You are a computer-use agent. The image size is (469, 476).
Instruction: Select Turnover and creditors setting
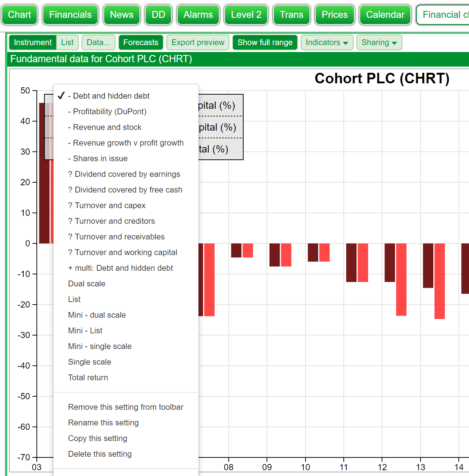coord(126,221)
